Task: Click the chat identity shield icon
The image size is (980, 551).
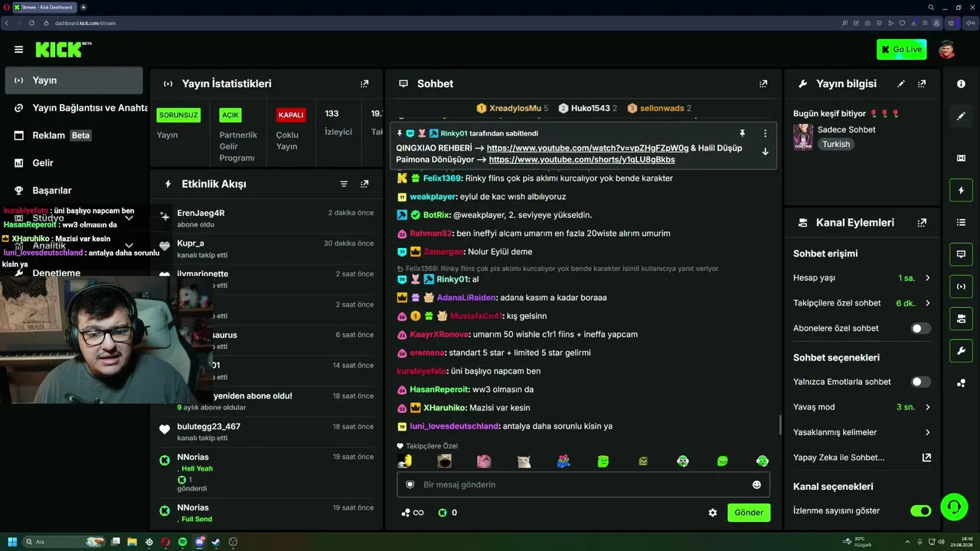Action: pyautogui.click(x=410, y=484)
